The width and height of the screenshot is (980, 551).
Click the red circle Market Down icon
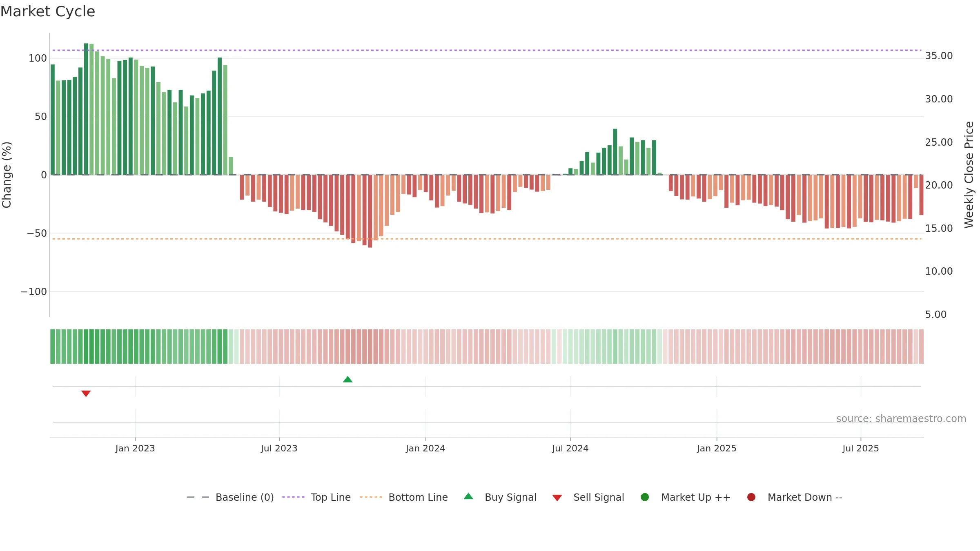click(751, 497)
